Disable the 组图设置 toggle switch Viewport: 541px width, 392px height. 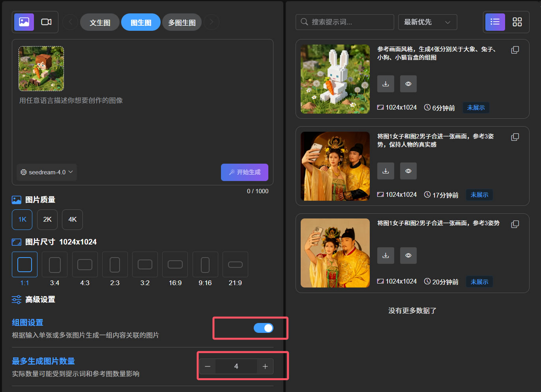(x=264, y=328)
